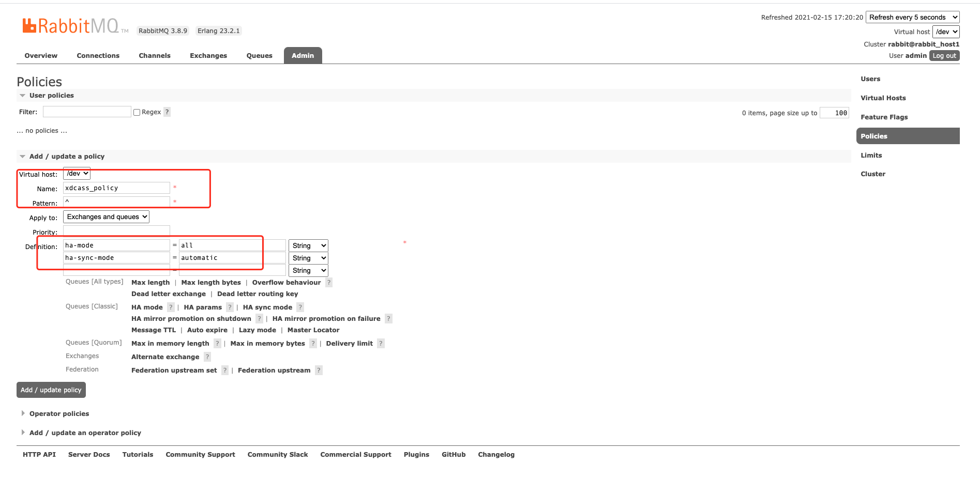This screenshot has height=495, width=980.
Task: Expand the Operator policies section
Action: pos(59,414)
